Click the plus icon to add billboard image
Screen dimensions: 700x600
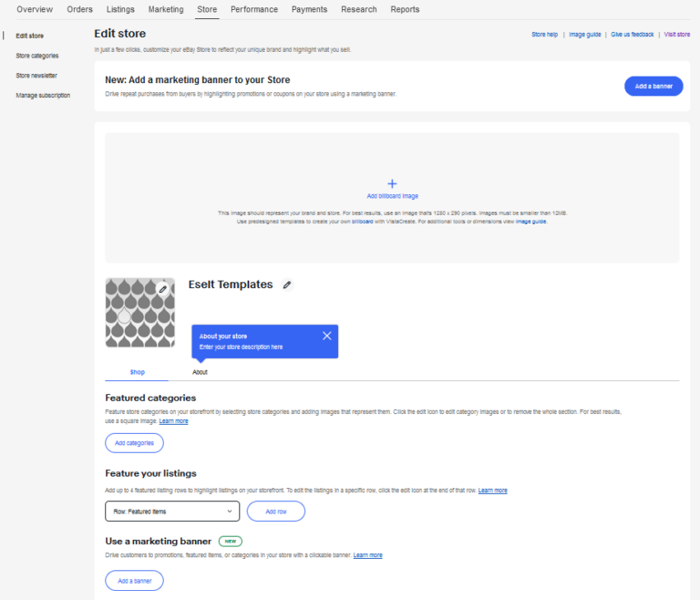pos(392,183)
